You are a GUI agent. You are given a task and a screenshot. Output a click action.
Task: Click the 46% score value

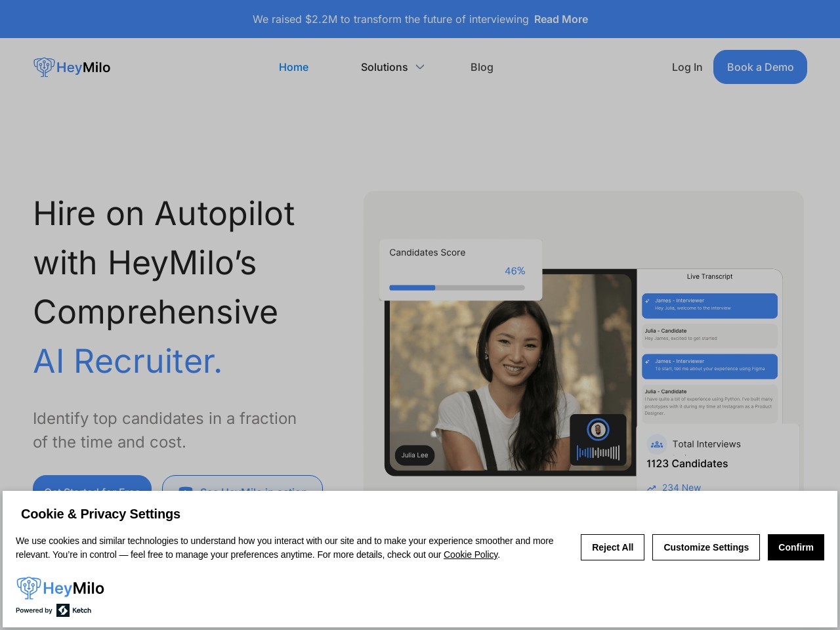[514, 270]
